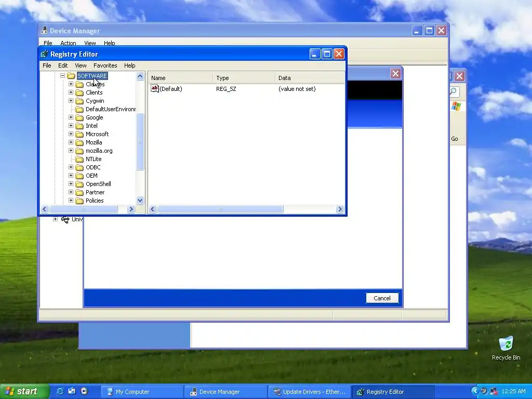
Task: Click the Microsoft folder icon
Action: pos(79,134)
